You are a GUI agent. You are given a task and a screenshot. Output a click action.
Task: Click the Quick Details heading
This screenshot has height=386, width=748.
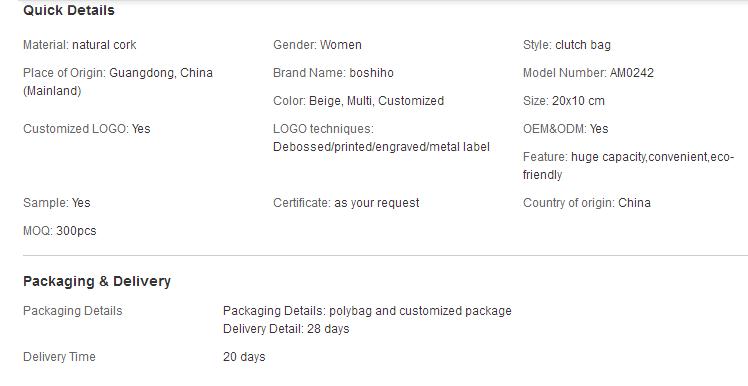(x=69, y=10)
